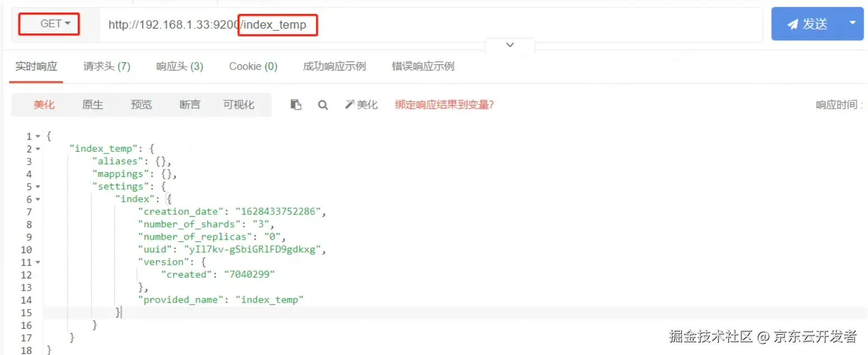Click the "mappings": {} line
Screen dimensions: 868x355
pos(134,174)
